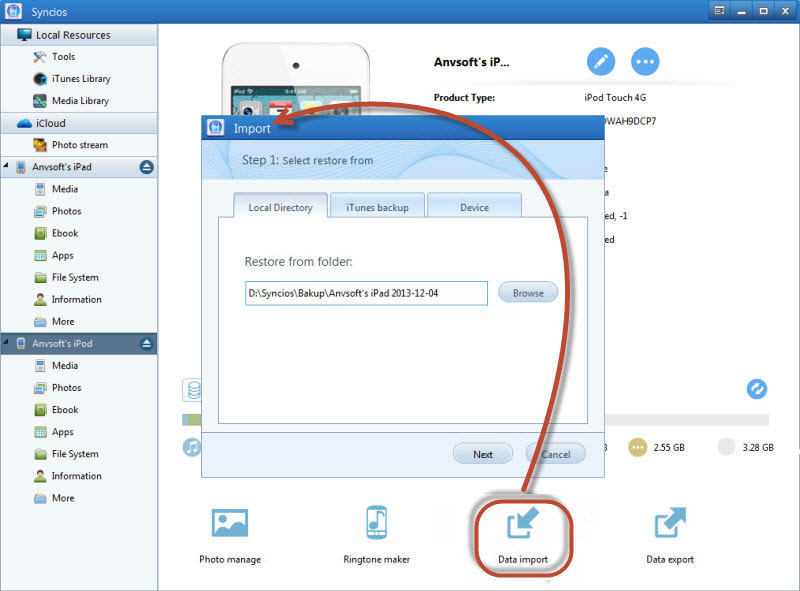The height and width of the screenshot is (591, 800).
Task: Open Media under Anvsoft's iPod
Action: [56, 365]
